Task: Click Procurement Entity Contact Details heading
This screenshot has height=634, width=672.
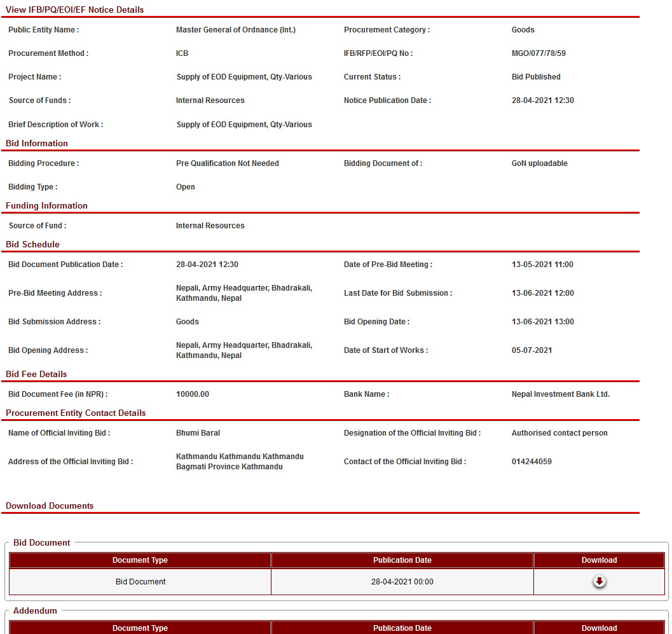Action: (x=76, y=413)
